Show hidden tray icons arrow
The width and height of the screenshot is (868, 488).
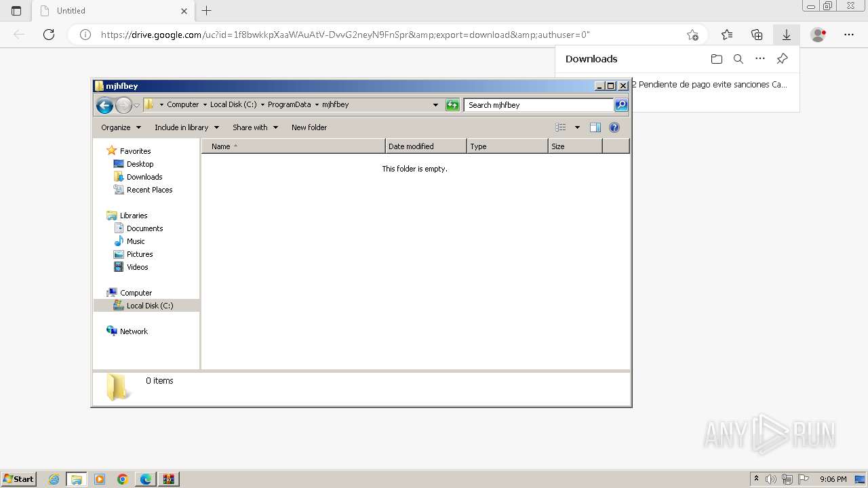(756, 479)
